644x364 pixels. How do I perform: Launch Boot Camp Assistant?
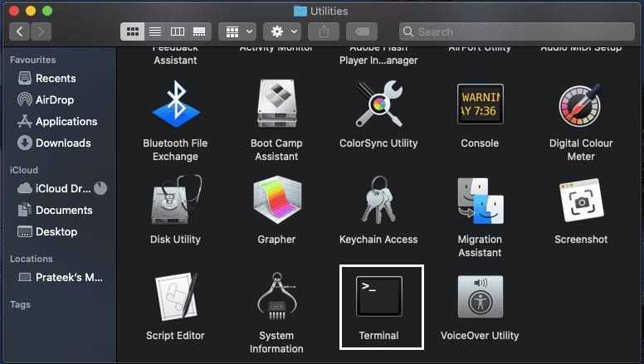click(x=276, y=104)
